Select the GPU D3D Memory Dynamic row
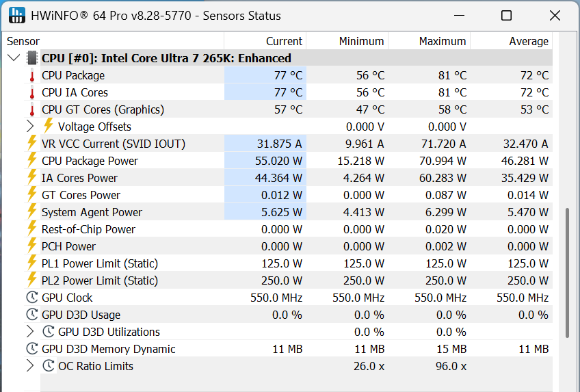This screenshot has width=580, height=392. [x=109, y=349]
